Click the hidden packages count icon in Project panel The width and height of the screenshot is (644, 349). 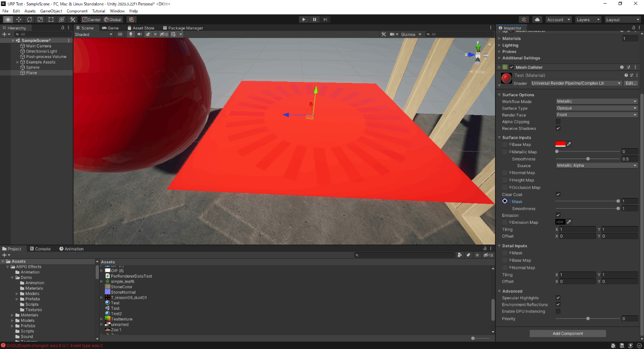coord(488,255)
